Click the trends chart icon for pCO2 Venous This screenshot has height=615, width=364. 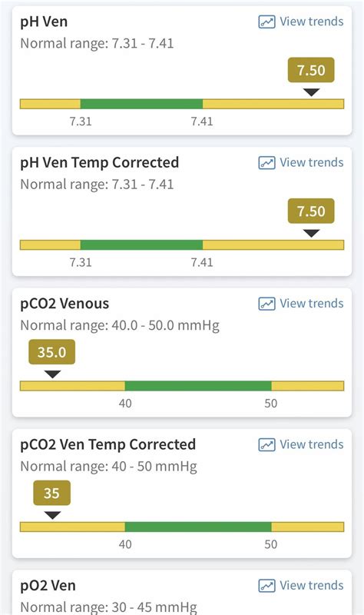click(x=266, y=303)
